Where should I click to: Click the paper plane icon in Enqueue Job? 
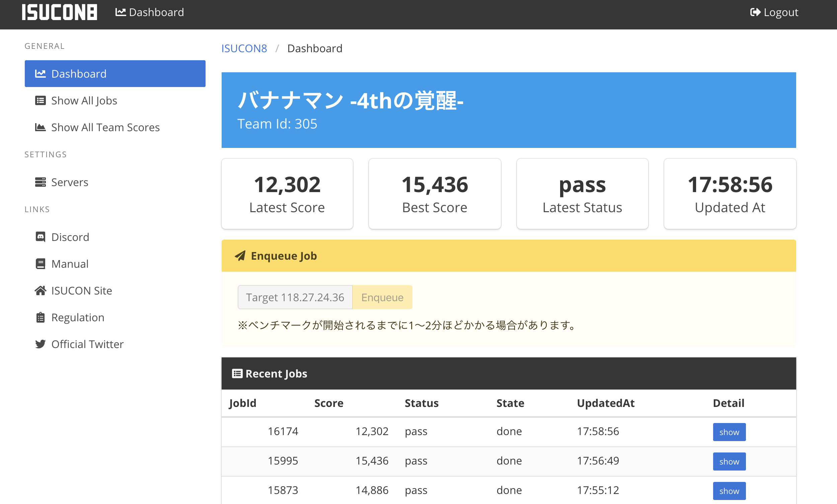point(240,256)
